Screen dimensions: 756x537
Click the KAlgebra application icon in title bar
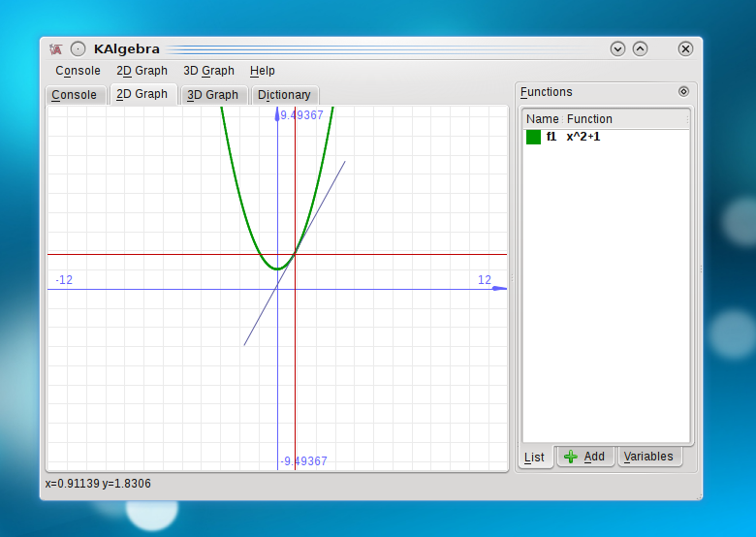56,49
